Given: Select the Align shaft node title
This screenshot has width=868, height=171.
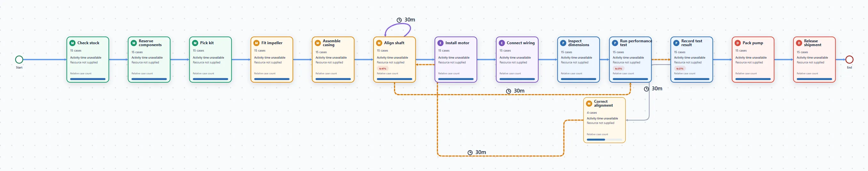Looking at the screenshot, I should pyautogui.click(x=394, y=43).
